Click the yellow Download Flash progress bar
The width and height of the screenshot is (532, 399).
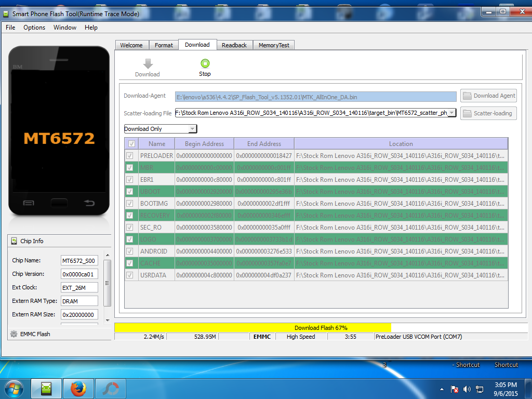pyautogui.click(x=321, y=328)
